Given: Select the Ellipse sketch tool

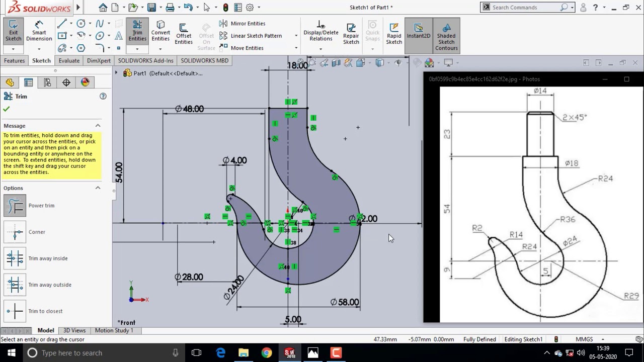Looking at the screenshot, I should click(100, 36).
